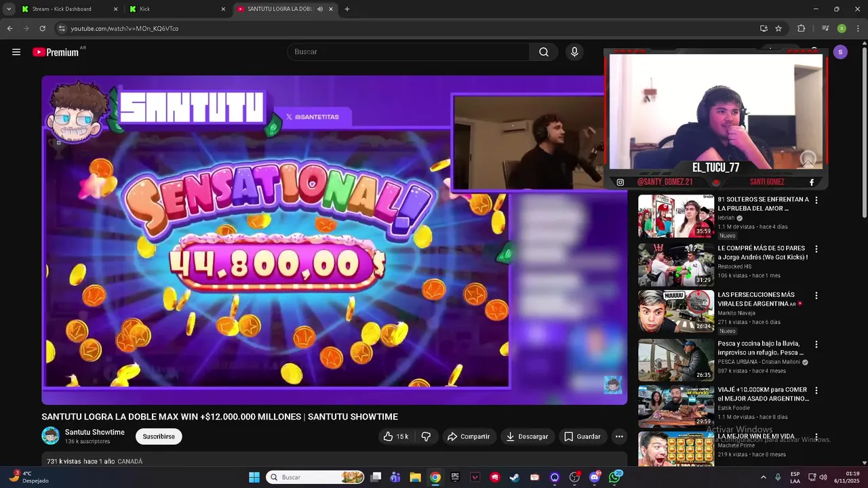Open LE COMPRÉ MÁS DE 50 PARES thumbnail
The width and height of the screenshot is (868, 488).
coord(675,265)
